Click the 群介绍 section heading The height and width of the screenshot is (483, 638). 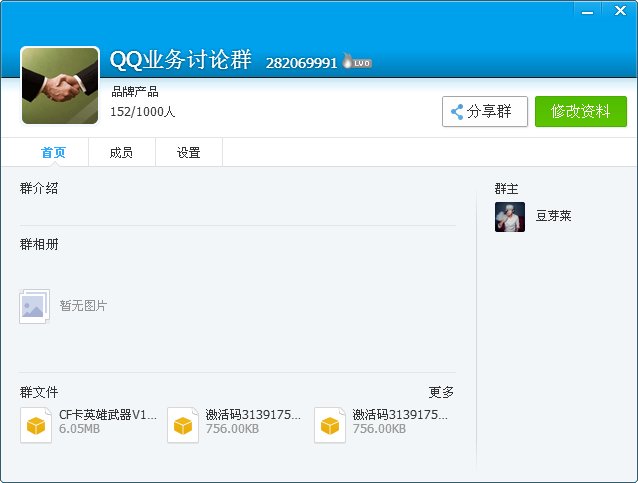[39, 188]
